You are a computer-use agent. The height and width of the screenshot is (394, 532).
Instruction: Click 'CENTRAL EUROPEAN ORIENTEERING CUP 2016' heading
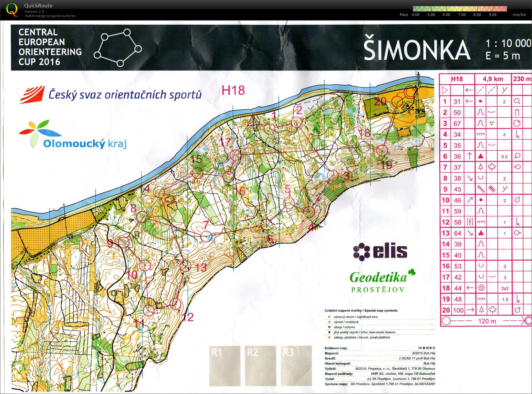tap(50, 47)
